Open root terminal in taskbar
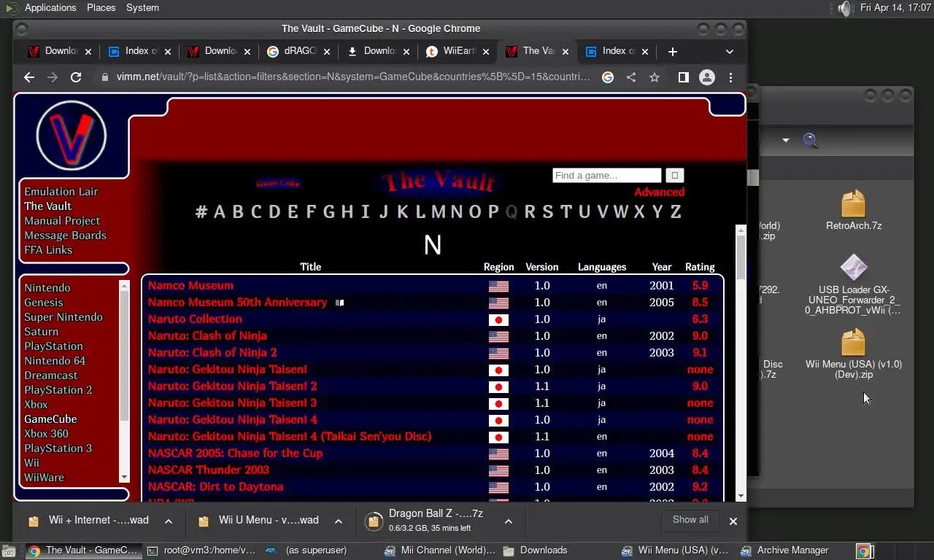 pos(201,551)
